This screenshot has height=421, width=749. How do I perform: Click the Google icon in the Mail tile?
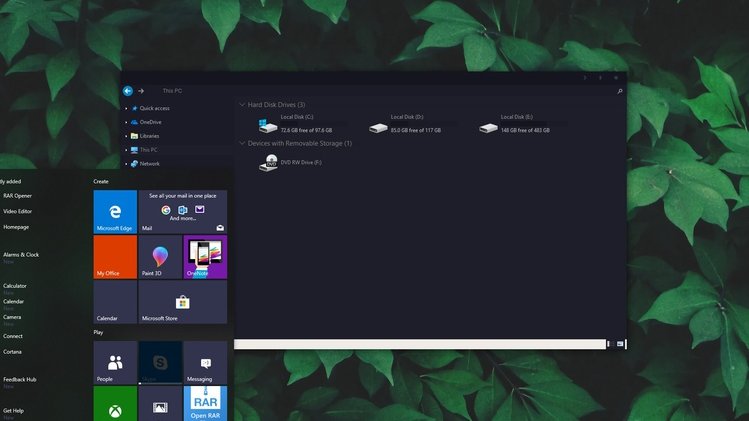[x=166, y=210]
